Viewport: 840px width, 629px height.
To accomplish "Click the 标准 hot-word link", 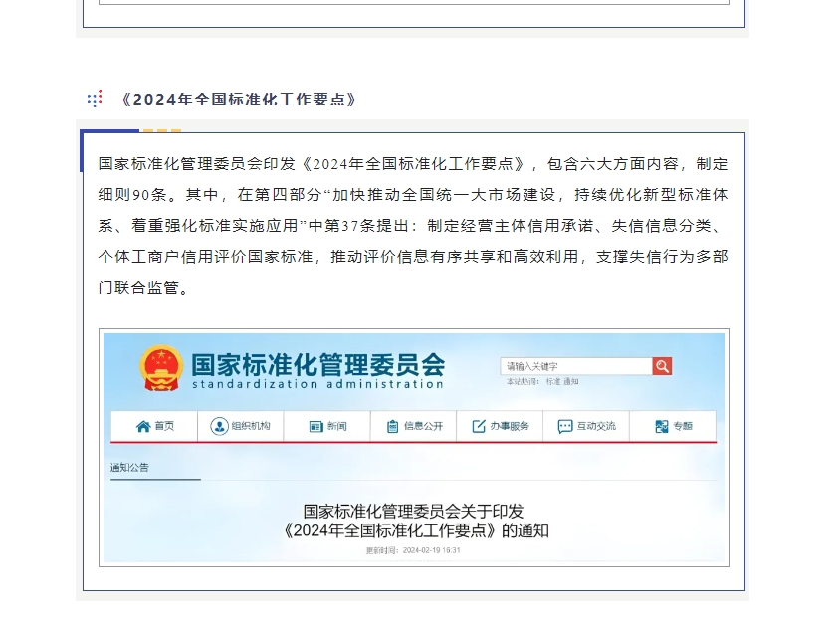I will (553, 381).
